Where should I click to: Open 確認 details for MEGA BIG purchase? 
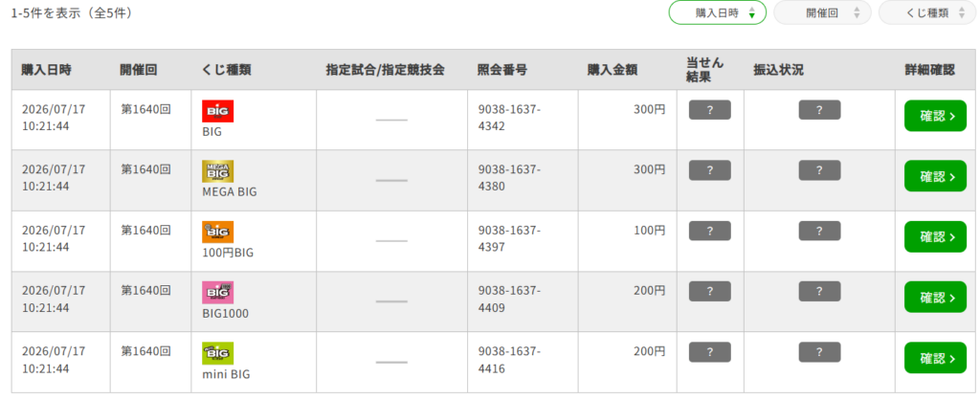[x=935, y=176]
